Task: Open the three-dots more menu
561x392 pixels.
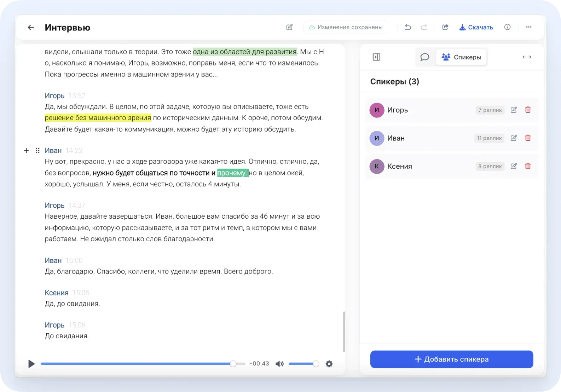Action: (529, 27)
